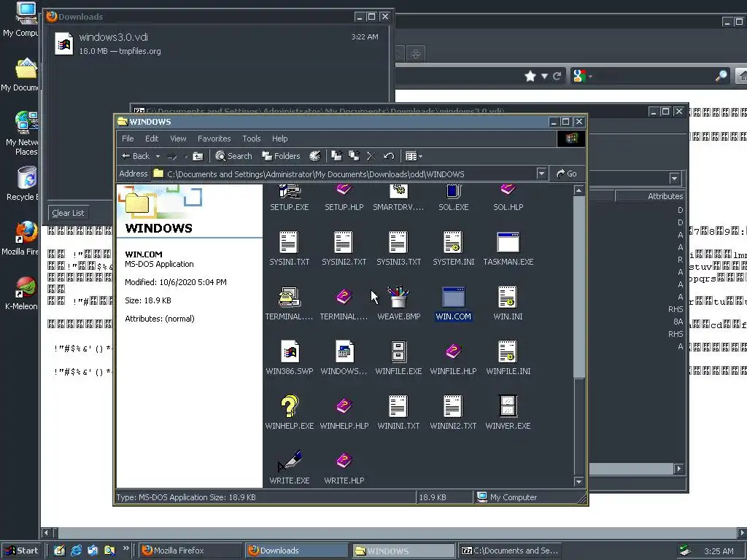Select the SOL.HLP help file

click(508, 198)
